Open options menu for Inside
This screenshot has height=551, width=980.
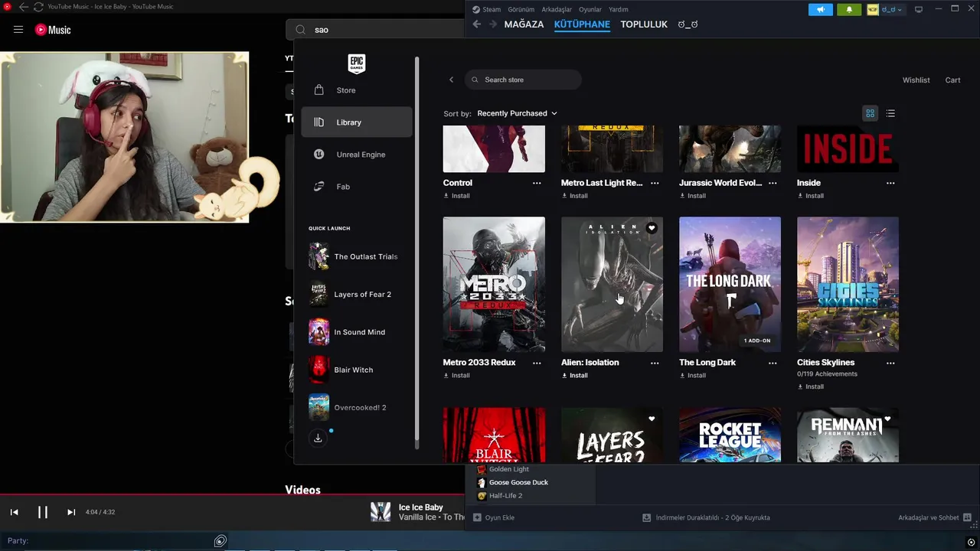coord(890,183)
